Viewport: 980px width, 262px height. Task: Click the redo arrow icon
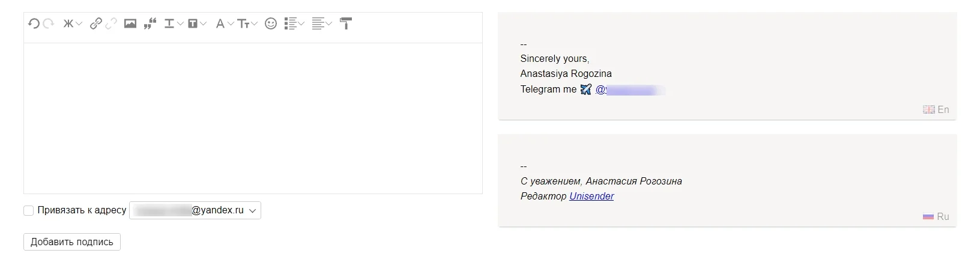[x=49, y=24]
